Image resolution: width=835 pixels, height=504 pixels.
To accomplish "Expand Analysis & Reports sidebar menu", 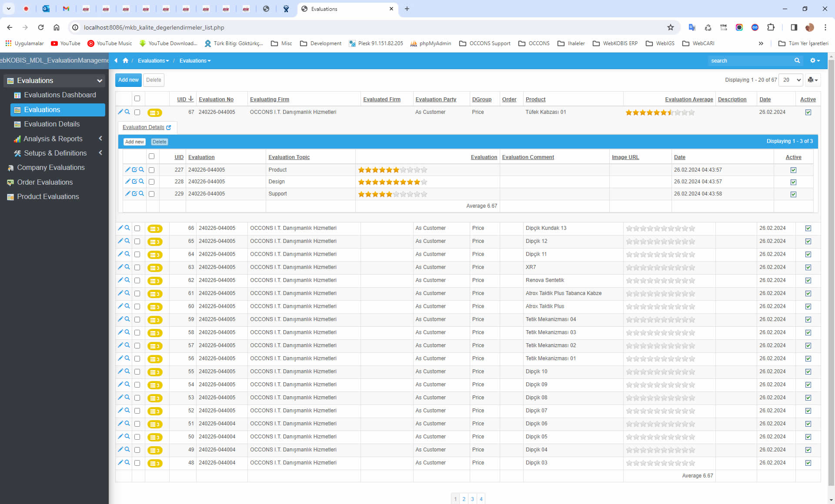I will (x=100, y=139).
